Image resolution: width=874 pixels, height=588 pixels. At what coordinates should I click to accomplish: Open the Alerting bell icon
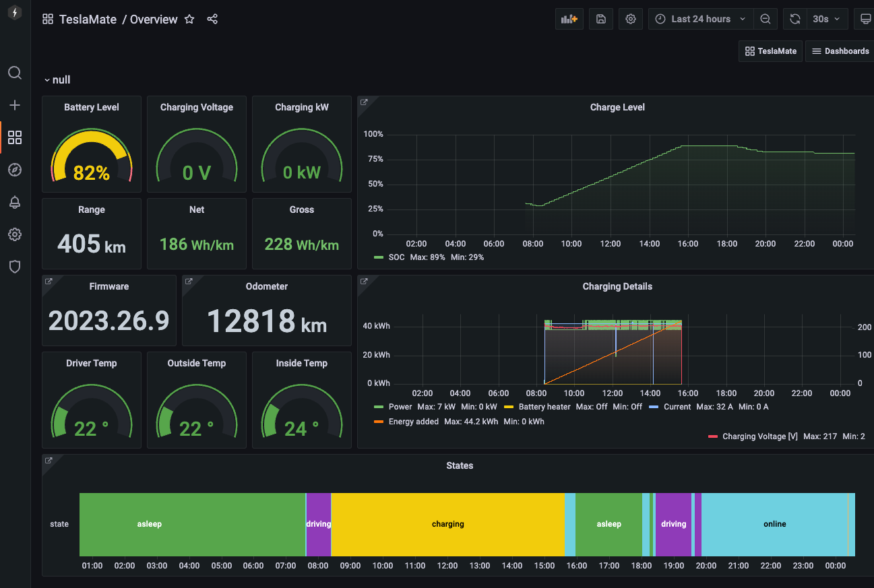click(15, 202)
